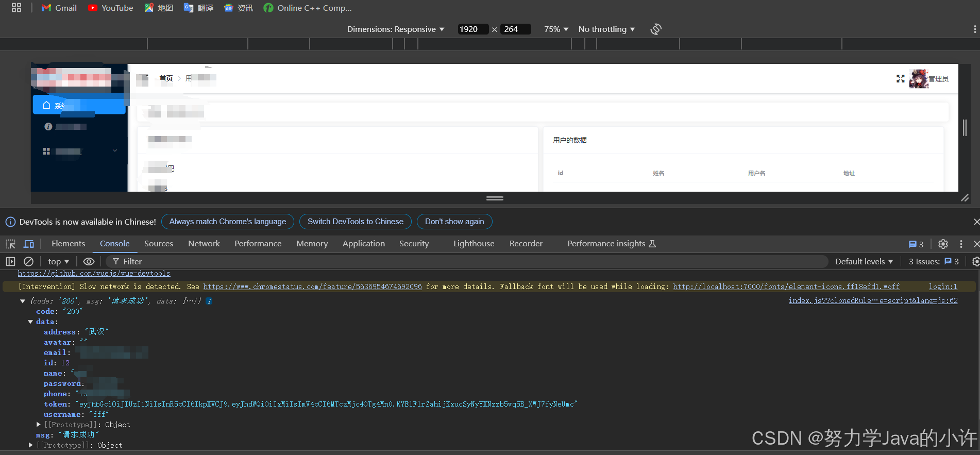This screenshot has height=455, width=980.
Task: Click the 用户名 column header
Action: tap(756, 173)
